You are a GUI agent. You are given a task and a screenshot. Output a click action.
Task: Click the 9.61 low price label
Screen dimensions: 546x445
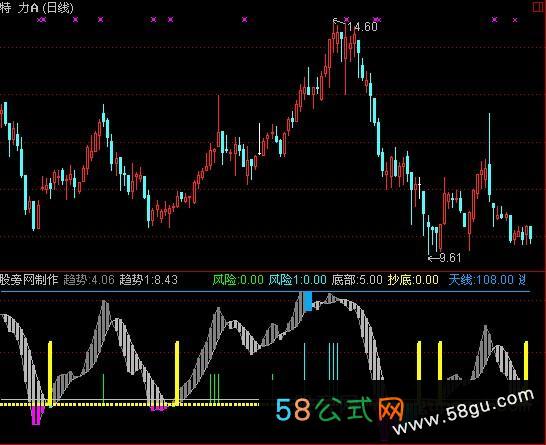pyautogui.click(x=450, y=258)
